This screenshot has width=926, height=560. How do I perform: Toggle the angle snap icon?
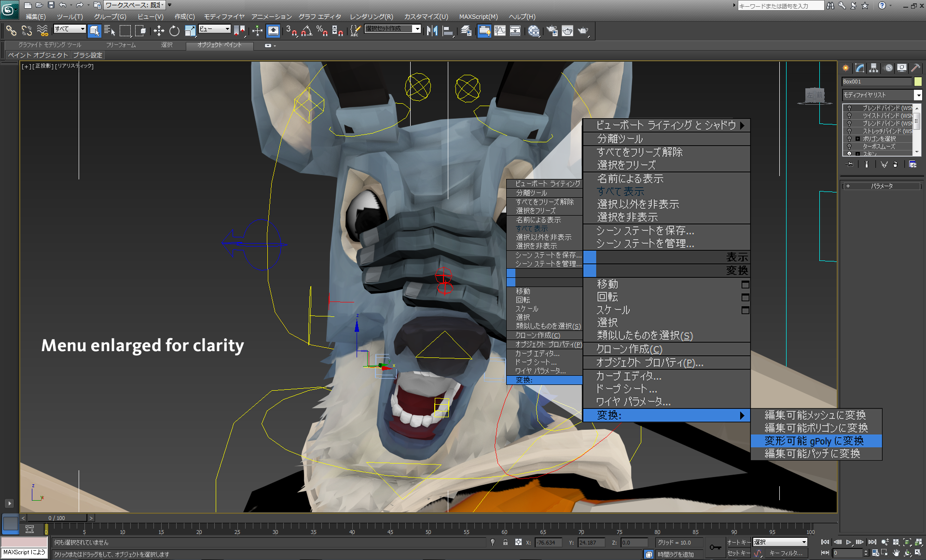coord(306,31)
